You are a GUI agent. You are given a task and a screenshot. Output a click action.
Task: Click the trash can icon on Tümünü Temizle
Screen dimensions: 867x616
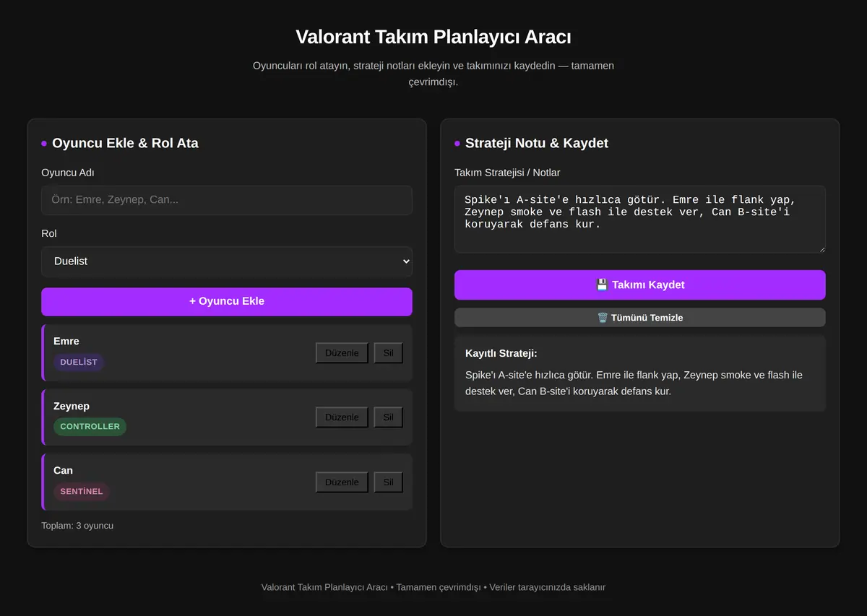(x=603, y=318)
